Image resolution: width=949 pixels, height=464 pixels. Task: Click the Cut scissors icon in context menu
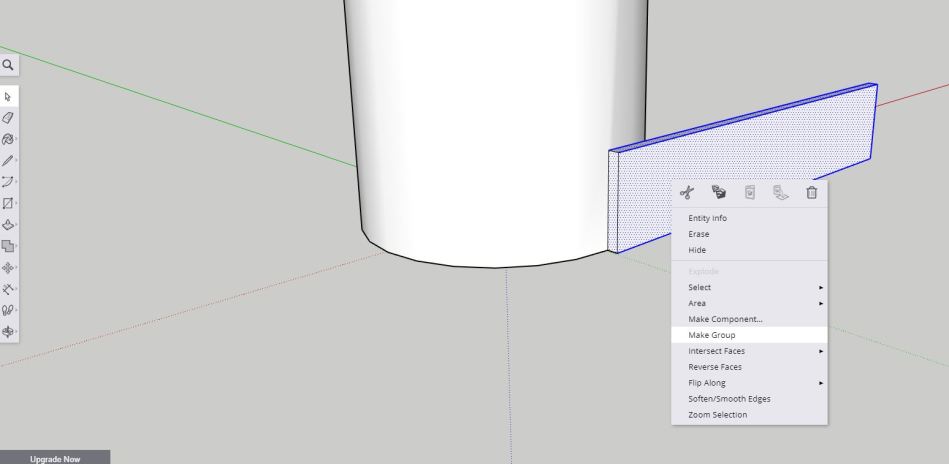(x=686, y=192)
